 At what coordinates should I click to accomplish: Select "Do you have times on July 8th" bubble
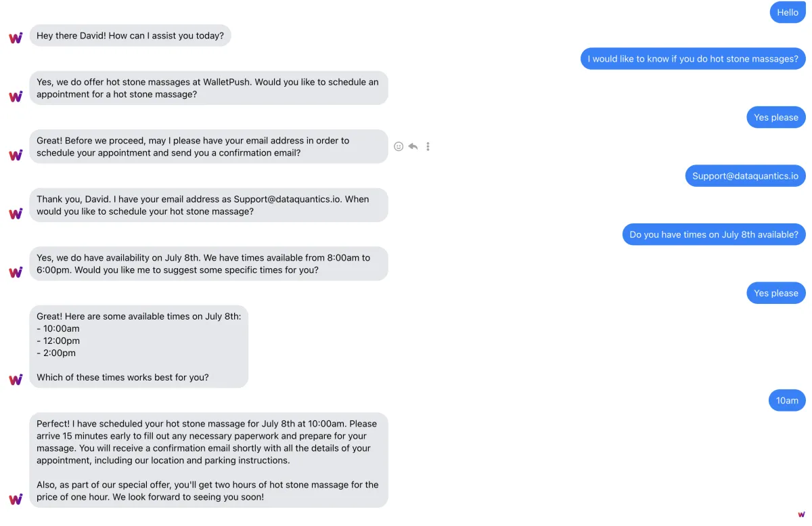coord(713,234)
